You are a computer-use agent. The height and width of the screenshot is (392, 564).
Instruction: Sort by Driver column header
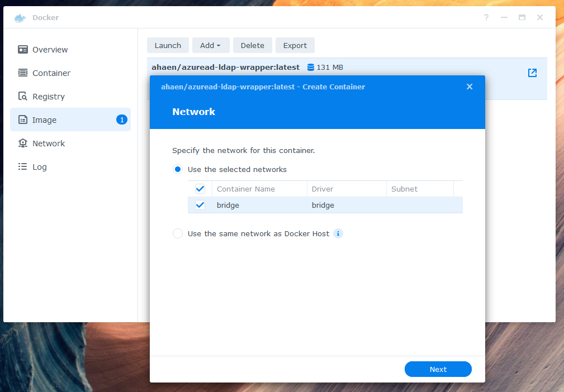coord(347,189)
